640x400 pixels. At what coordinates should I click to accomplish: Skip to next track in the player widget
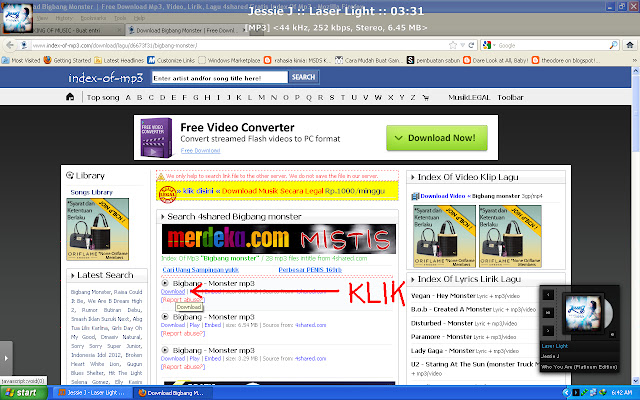click(x=548, y=330)
